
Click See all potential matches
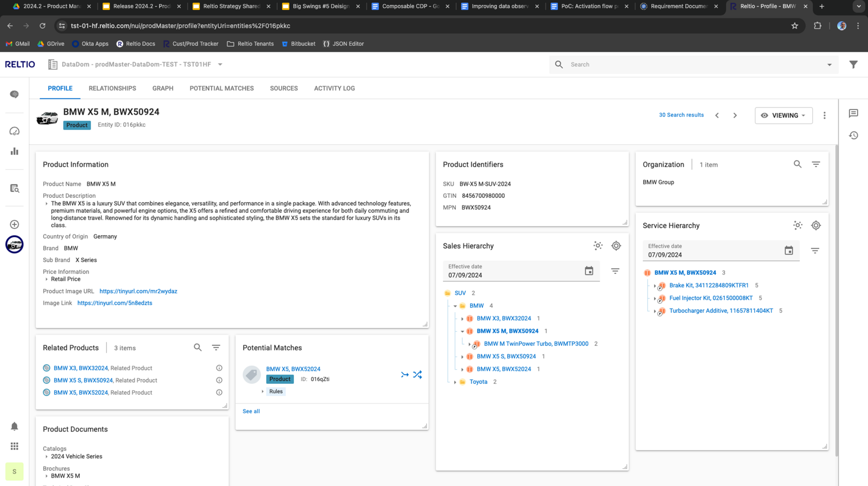click(x=251, y=411)
